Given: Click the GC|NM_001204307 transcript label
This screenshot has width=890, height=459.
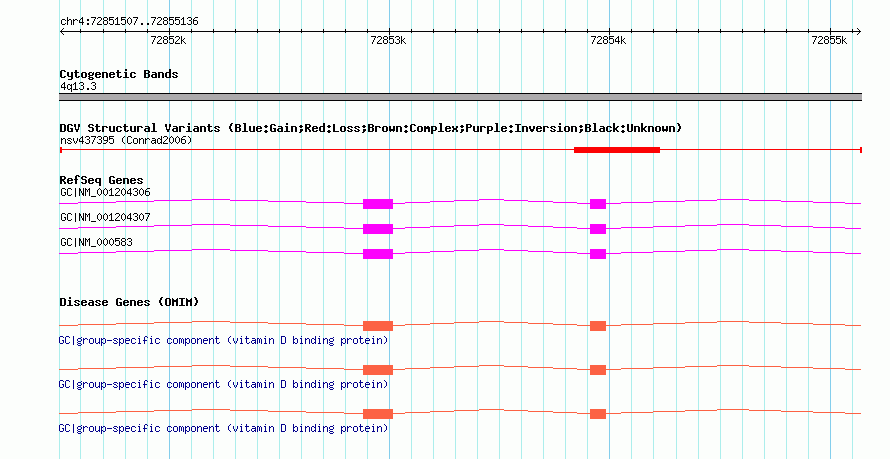Looking at the screenshot, I should (x=105, y=217).
